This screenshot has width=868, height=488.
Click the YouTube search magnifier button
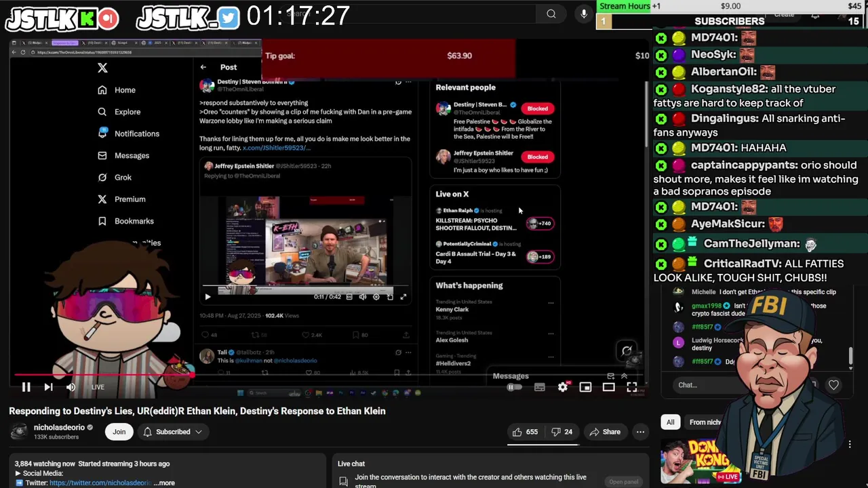click(551, 14)
